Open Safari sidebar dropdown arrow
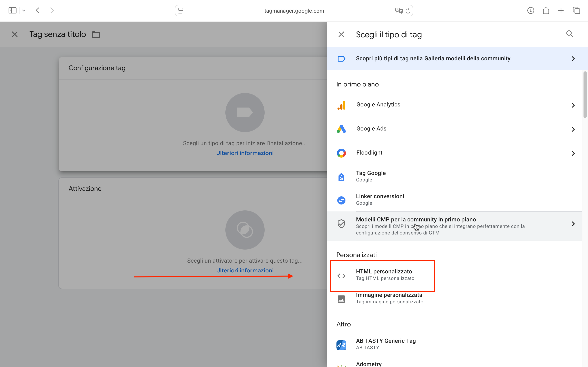Image resolution: width=588 pixels, height=367 pixels. point(23,10)
